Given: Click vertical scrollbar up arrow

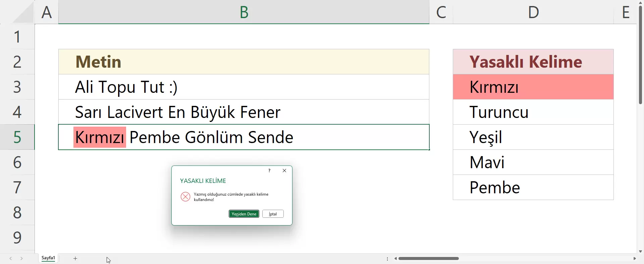Looking at the screenshot, I should tap(640, 3).
